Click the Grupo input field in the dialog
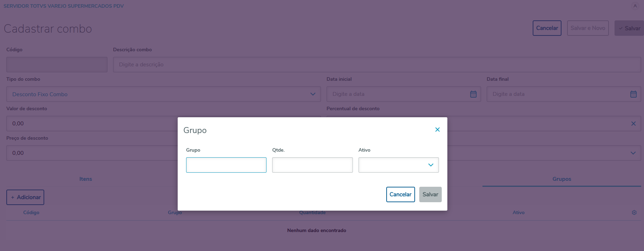The image size is (644, 251). pyautogui.click(x=226, y=165)
